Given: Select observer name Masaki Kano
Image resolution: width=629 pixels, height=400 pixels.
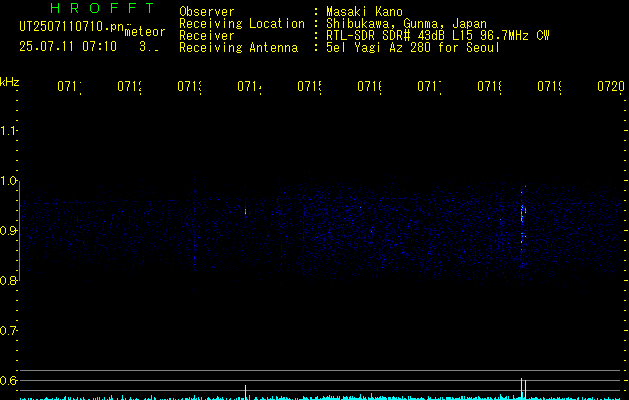Looking at the screenshot, I should click(x=364, y=11).
